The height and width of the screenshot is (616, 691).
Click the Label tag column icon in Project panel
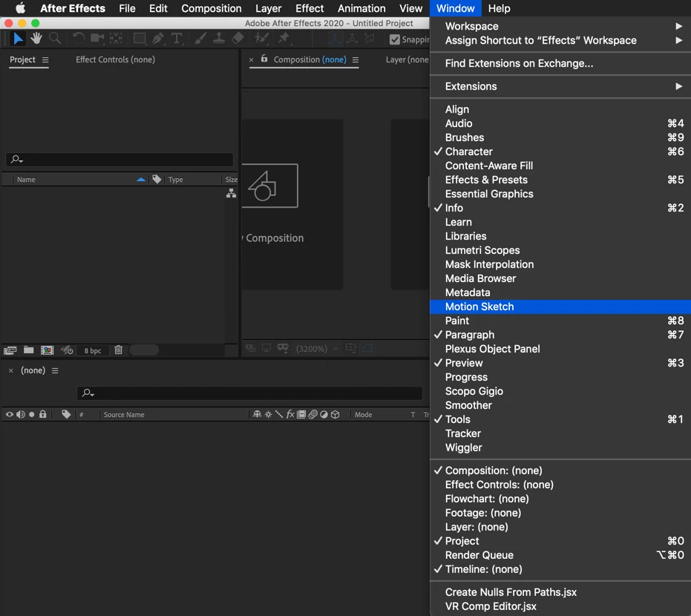pyautogui.click(x=157, y=179)
